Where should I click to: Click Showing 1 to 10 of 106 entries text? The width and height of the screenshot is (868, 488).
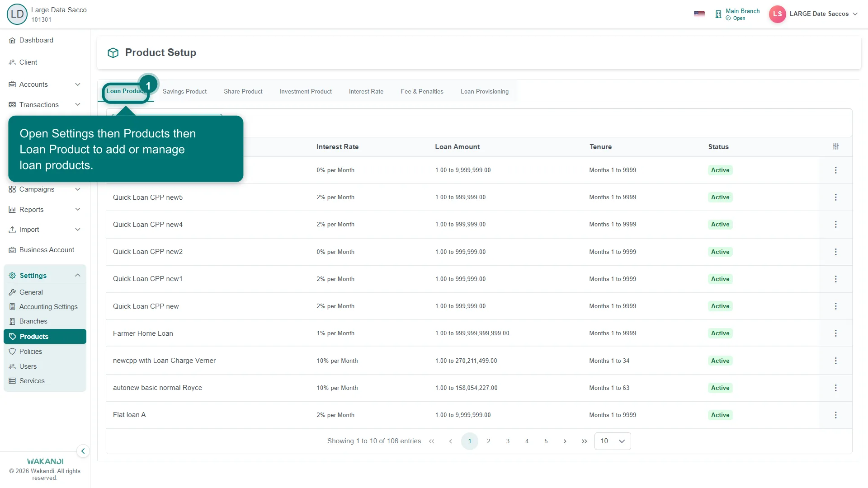point(374,441)
